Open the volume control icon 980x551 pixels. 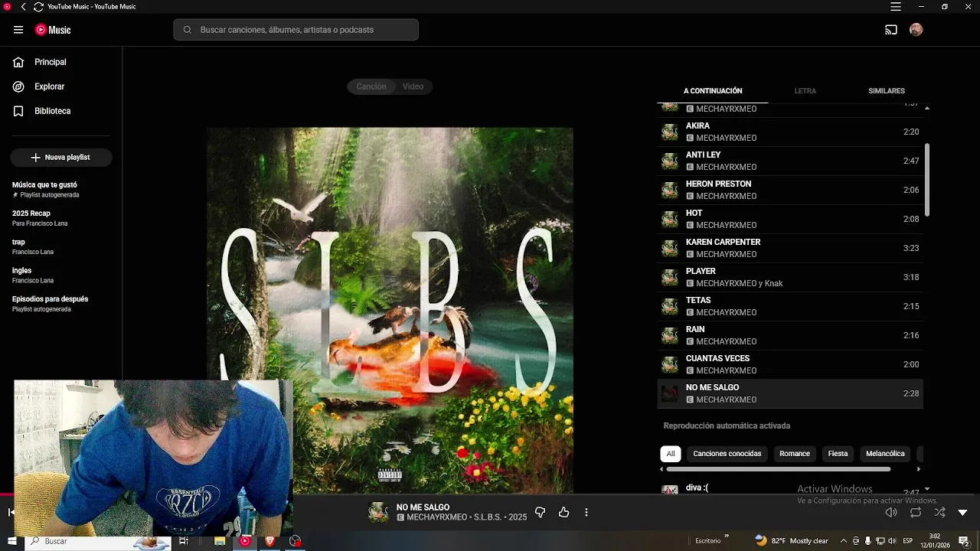891,513
